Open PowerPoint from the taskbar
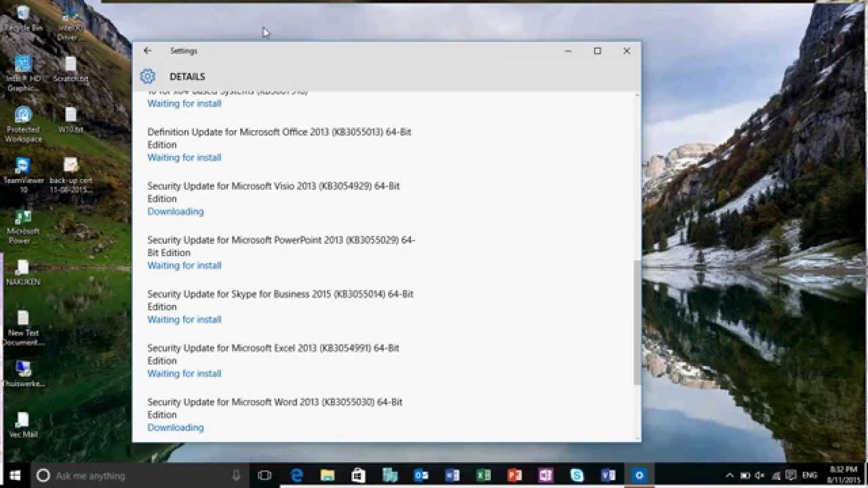 [514, 476]
